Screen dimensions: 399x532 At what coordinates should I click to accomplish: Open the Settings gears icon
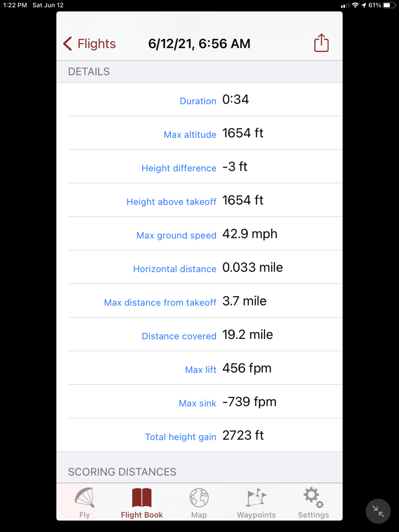coord(313,497)
